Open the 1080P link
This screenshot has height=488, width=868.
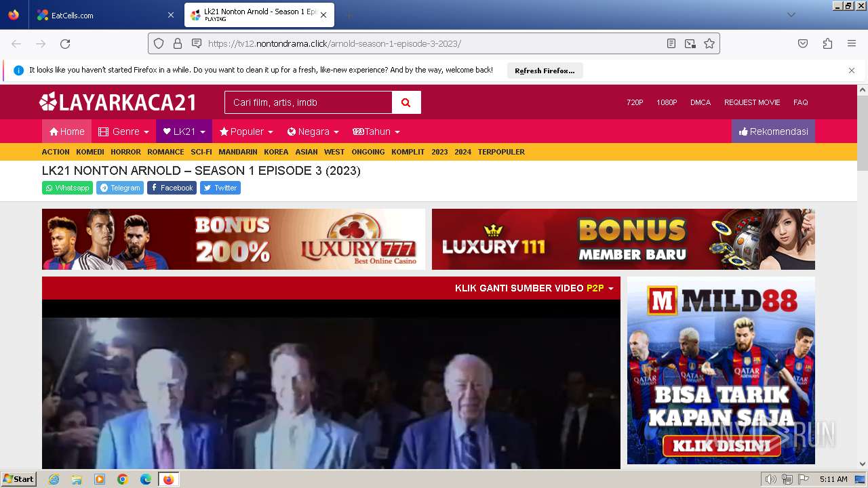(x=667, y=102)
